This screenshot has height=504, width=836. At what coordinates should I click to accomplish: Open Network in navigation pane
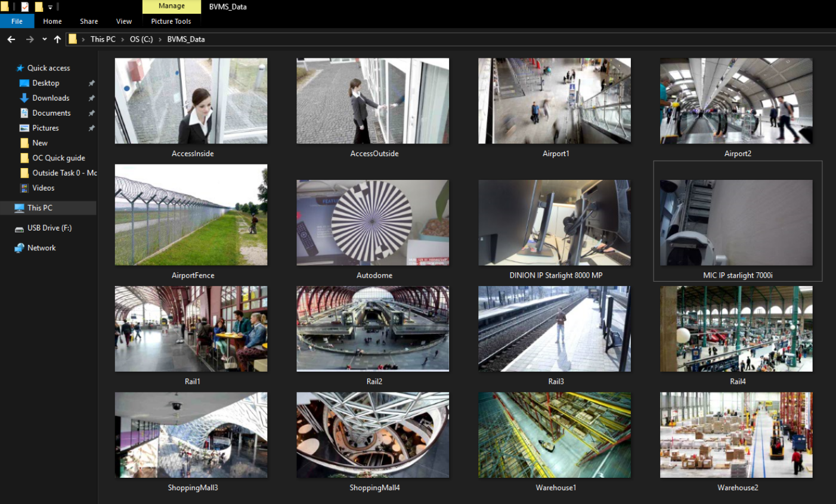click(x=41, y=248)
